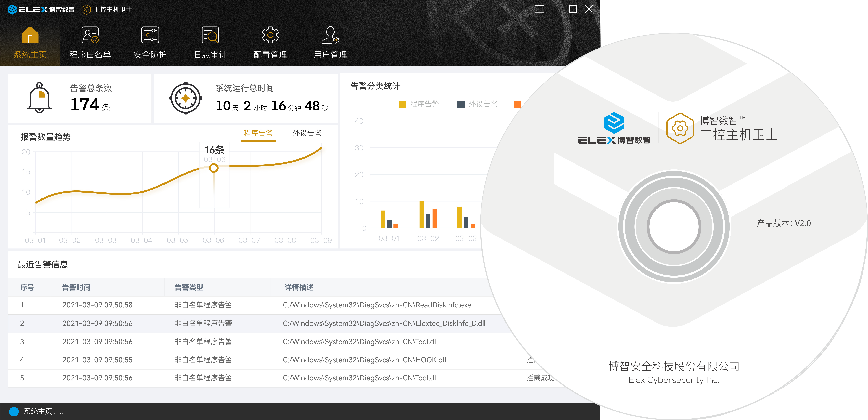Screen dimensions: 868x420
Task: Open 程序白名单 whitelist icon
Action: pos(90,35)
